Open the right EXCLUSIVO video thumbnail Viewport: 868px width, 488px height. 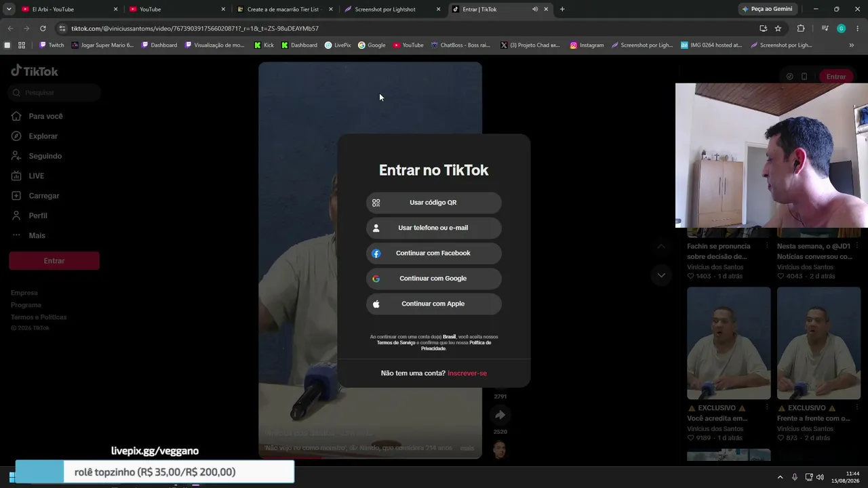click(818, 343)
